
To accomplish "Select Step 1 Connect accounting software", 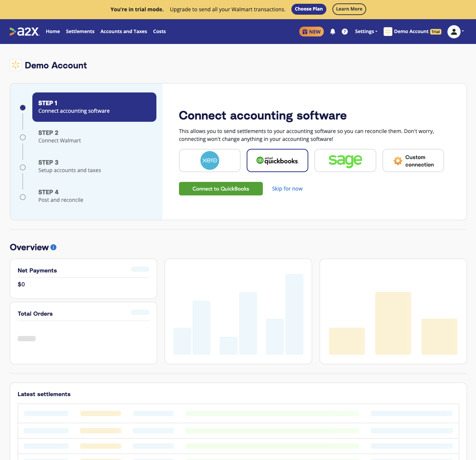I will click(94, 107).
